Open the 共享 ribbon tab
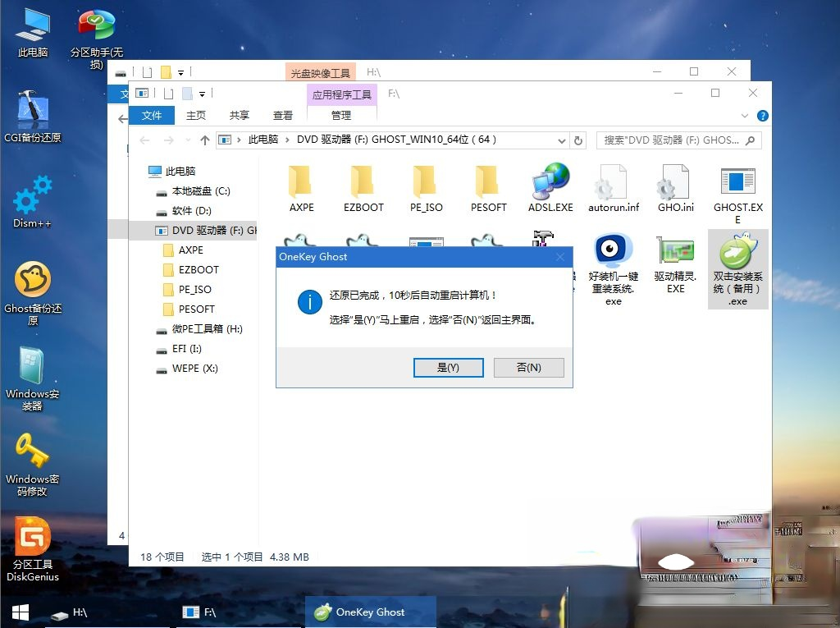The height and width of the screenshot is (628, 840). (239, 115)
